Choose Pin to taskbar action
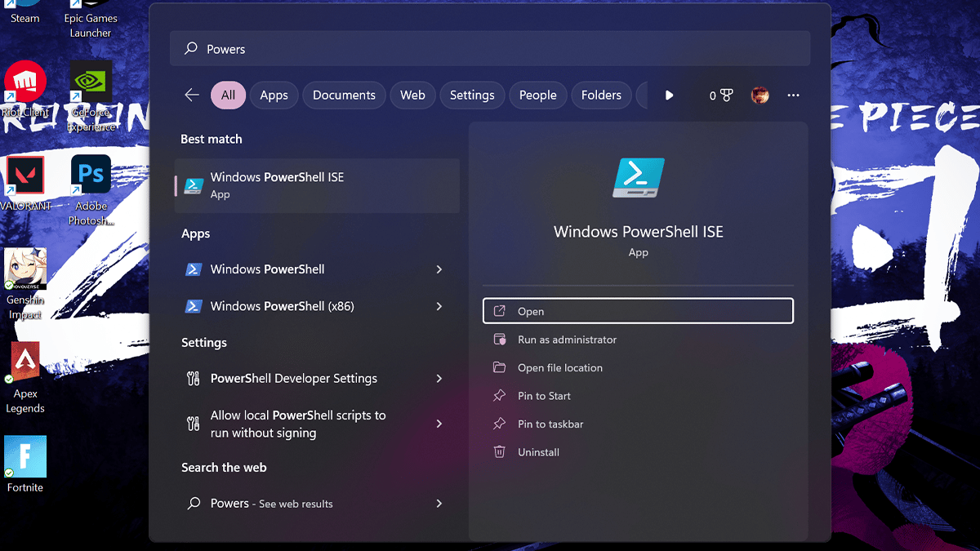 coord(550,424)
